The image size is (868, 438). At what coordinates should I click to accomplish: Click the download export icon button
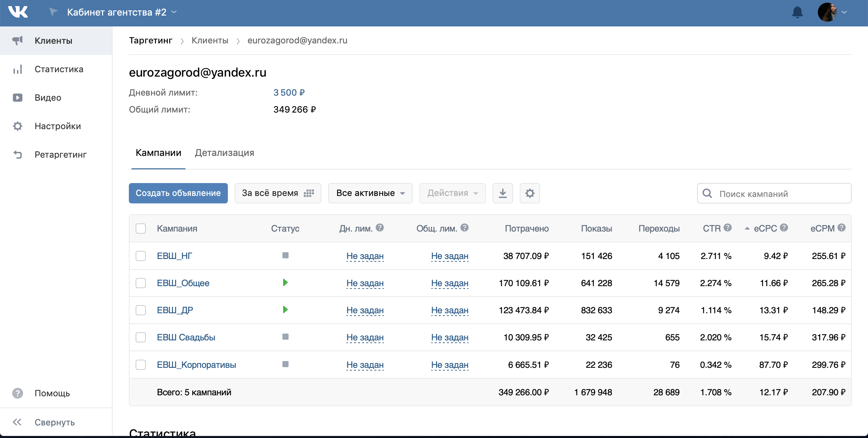click(x=502, y=193)
